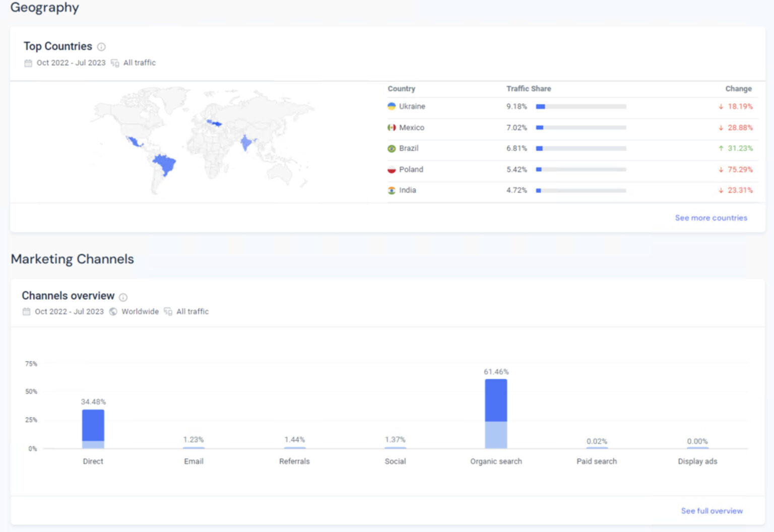Click the Top Countries info icon

101,46
